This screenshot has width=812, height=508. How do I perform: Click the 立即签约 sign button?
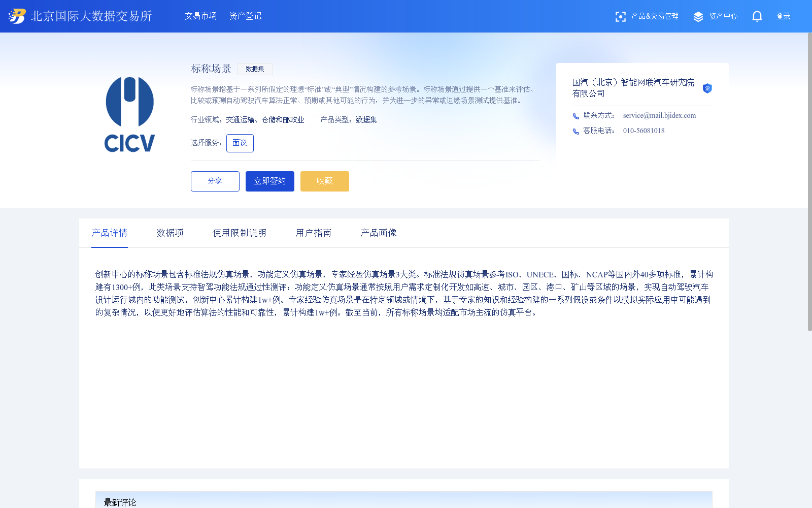270,181
